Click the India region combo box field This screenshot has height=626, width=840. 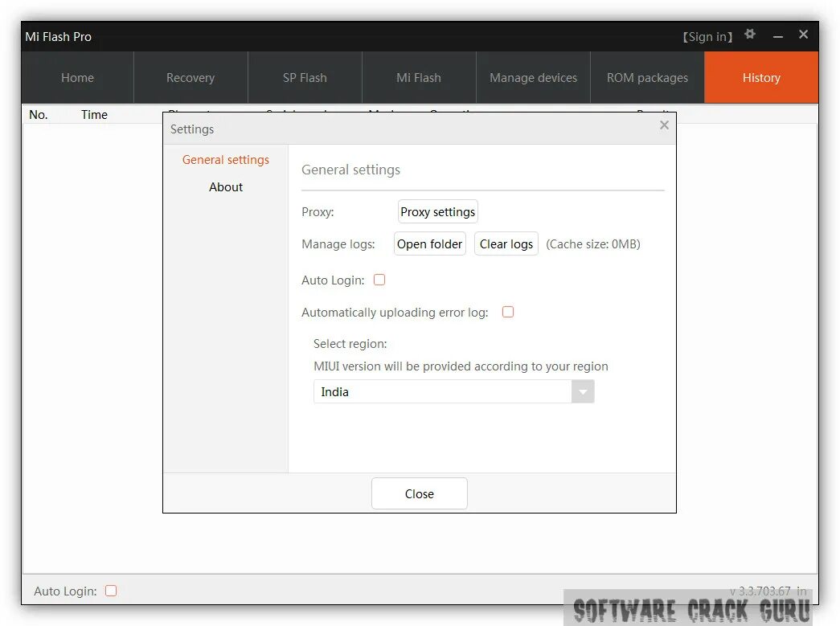[453, 391]
